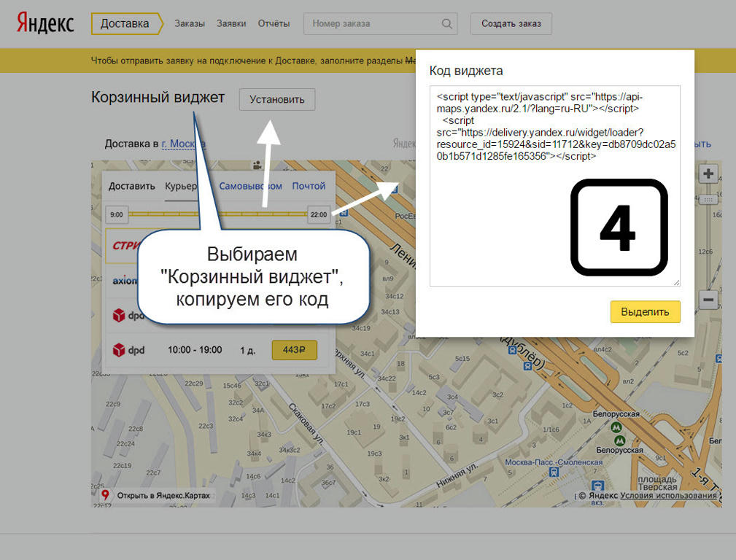
Task: Grab the code text area resize handle
Action: pos(676,283)
